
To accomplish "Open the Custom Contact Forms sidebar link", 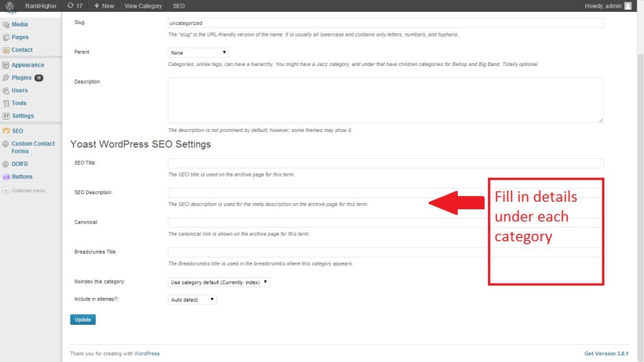I will point(33,147).
